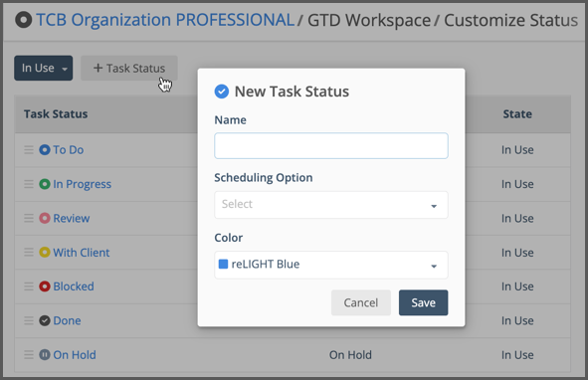
Task: Open the In Progress status link
Action: [x=83, y=184]
